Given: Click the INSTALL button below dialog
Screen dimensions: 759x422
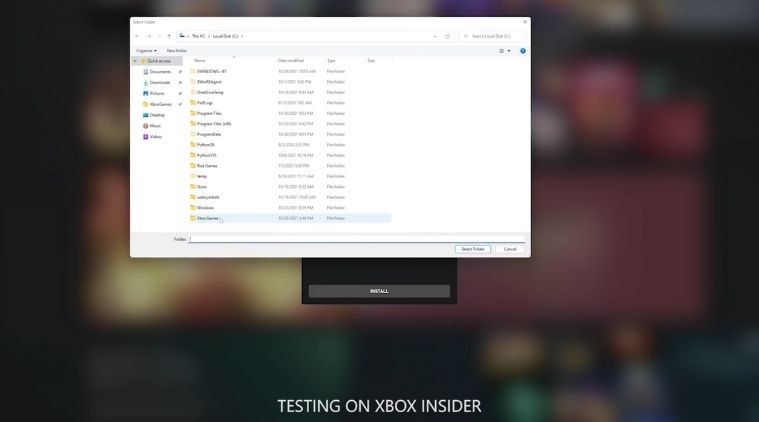Looking at the screenshot, I should (x=379, y=291).
